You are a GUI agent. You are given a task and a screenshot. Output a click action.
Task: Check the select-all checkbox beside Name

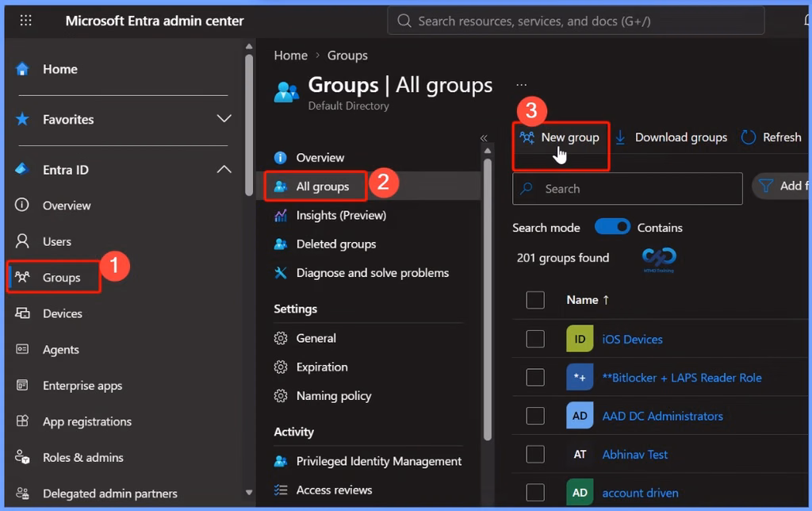point(535,300)
